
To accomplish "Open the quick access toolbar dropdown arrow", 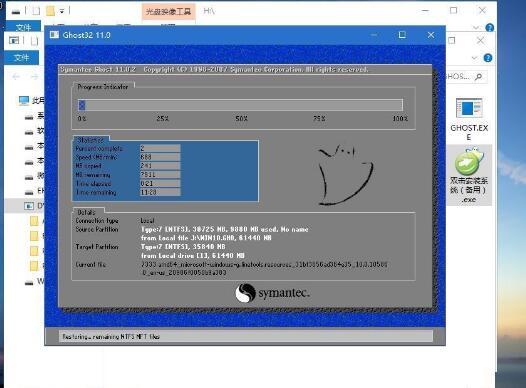I will coord(62,11).
